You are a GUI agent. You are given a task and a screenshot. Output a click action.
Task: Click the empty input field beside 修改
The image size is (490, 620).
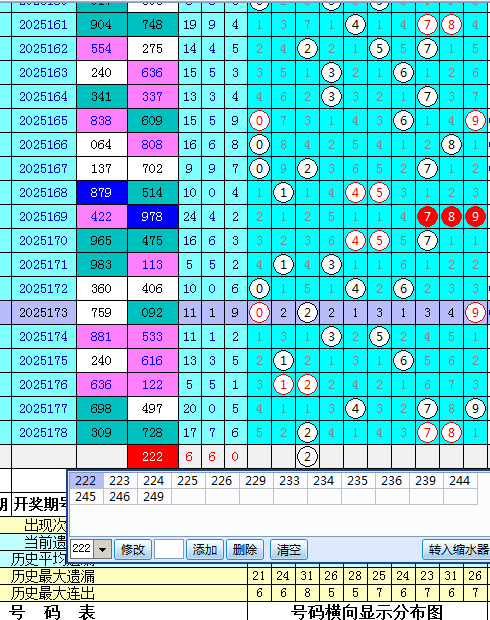(x=169, y=550)
